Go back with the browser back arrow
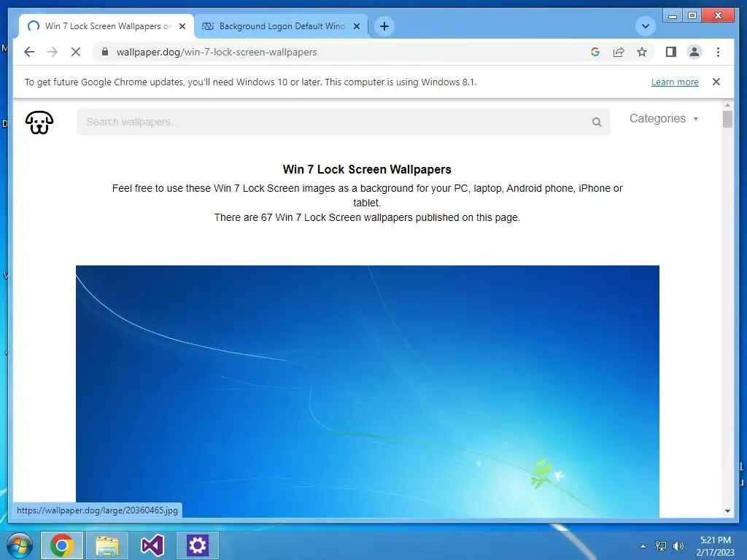This screenshot has height=560, width=747. pyautogui.click(x=29, y=52)
